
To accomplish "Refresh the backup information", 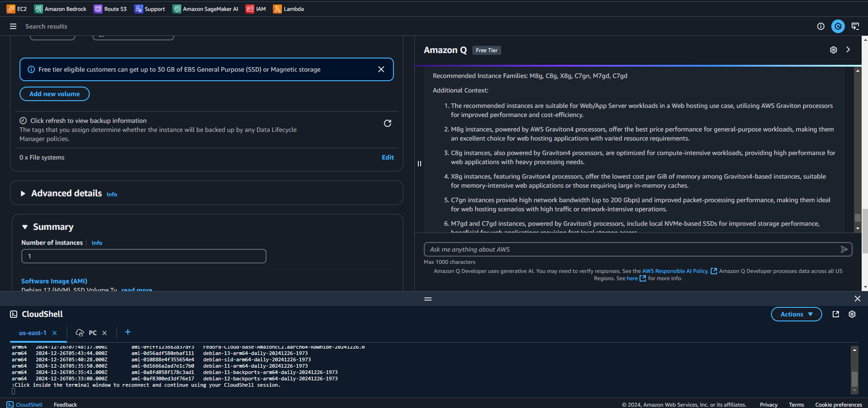I will click(x=388, y=123).
